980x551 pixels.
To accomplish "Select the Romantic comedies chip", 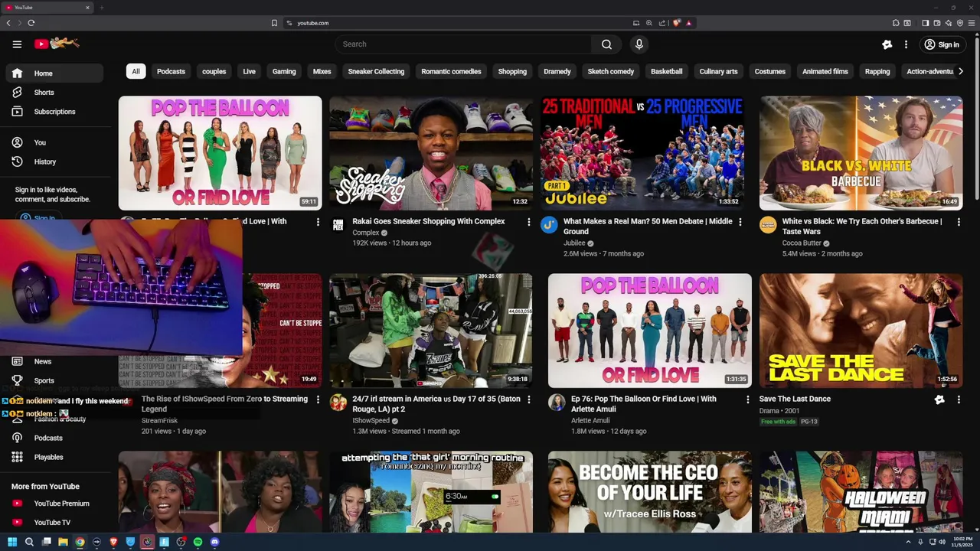I will [451, 72].
